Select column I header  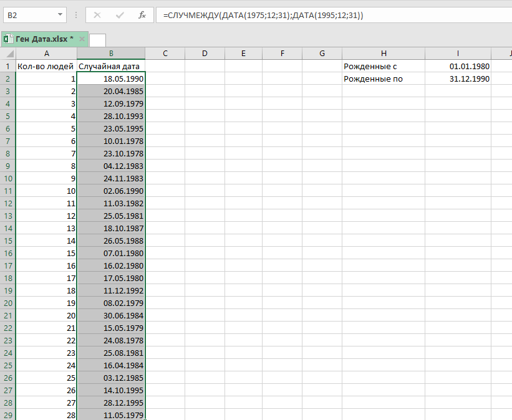[x=458, y=54]
